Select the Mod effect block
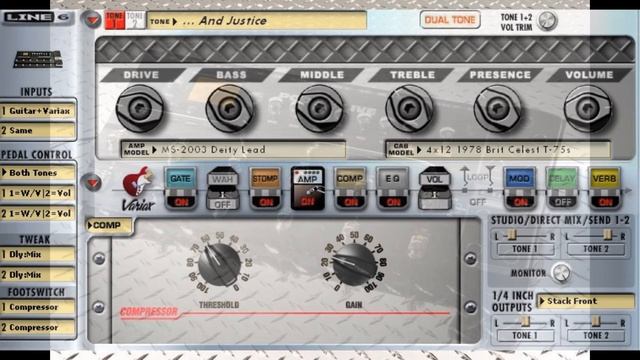The width and height of the screenshot is (640, 360). pyautogui.click(x=519, y=178)
